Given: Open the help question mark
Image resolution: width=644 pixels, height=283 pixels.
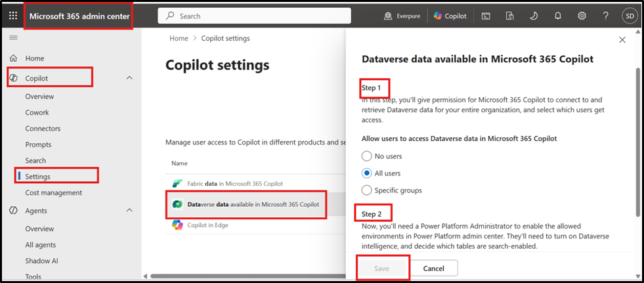Looking at the screenshot, I should coord(605,16).
